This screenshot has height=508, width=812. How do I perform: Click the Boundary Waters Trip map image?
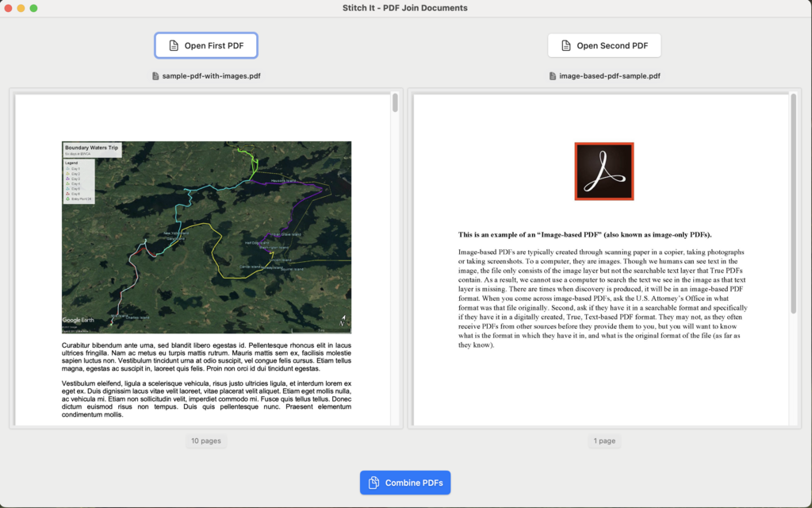[x=207, y=237]
